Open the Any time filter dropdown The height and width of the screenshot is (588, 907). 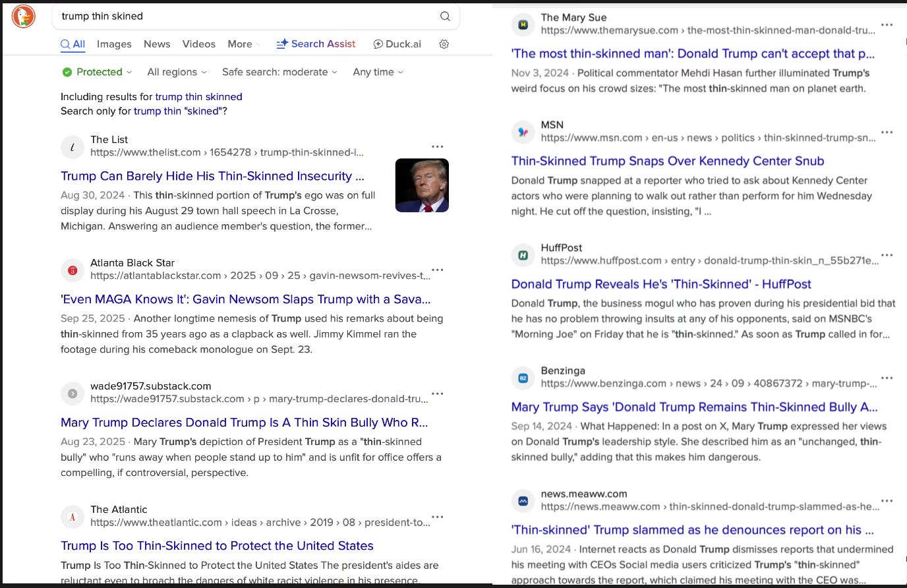point(378,72)
